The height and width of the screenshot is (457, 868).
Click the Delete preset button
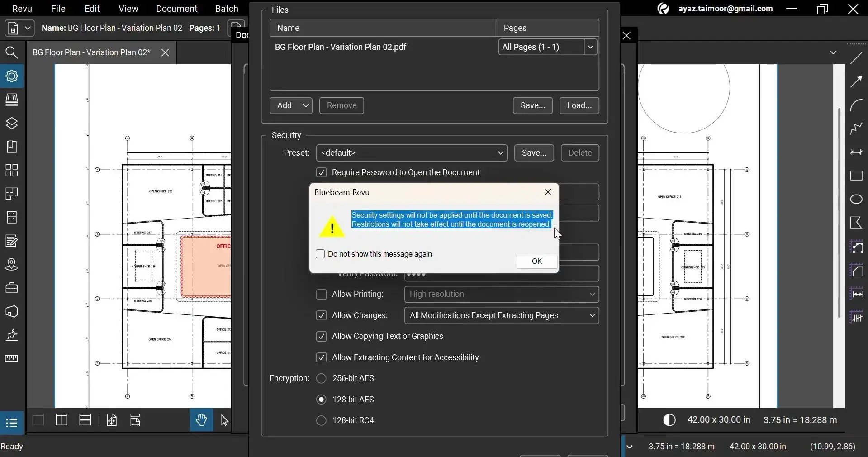[580, 153]
